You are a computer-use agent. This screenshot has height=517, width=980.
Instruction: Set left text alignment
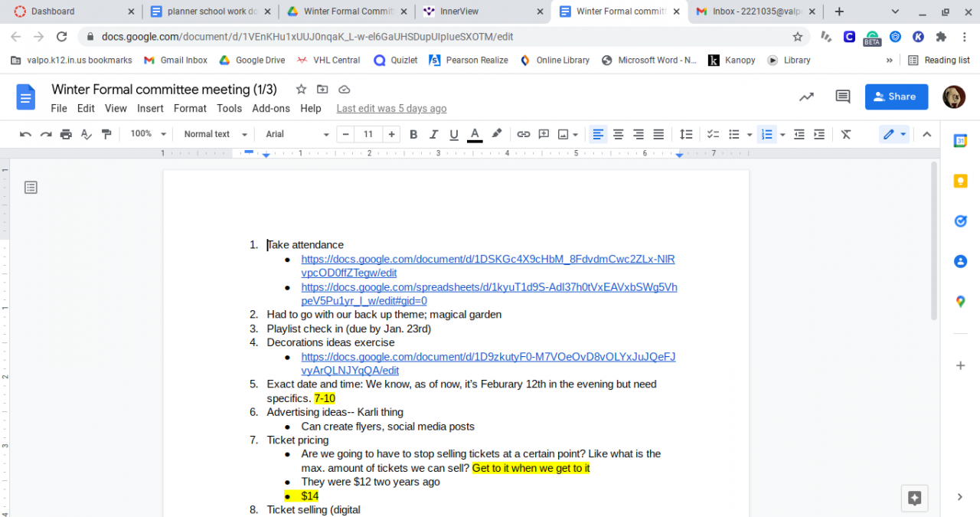click(x=598, y=134)
